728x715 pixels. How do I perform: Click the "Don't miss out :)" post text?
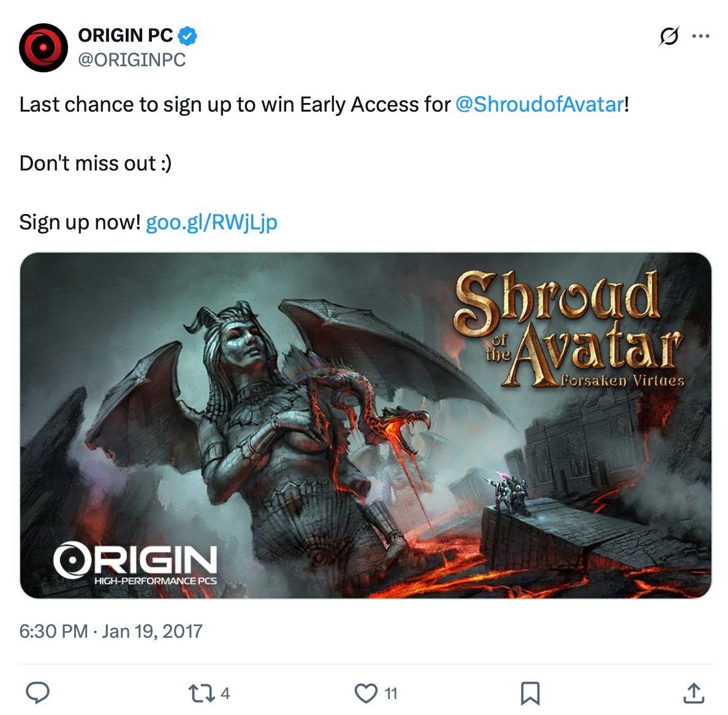pos(95,164)
